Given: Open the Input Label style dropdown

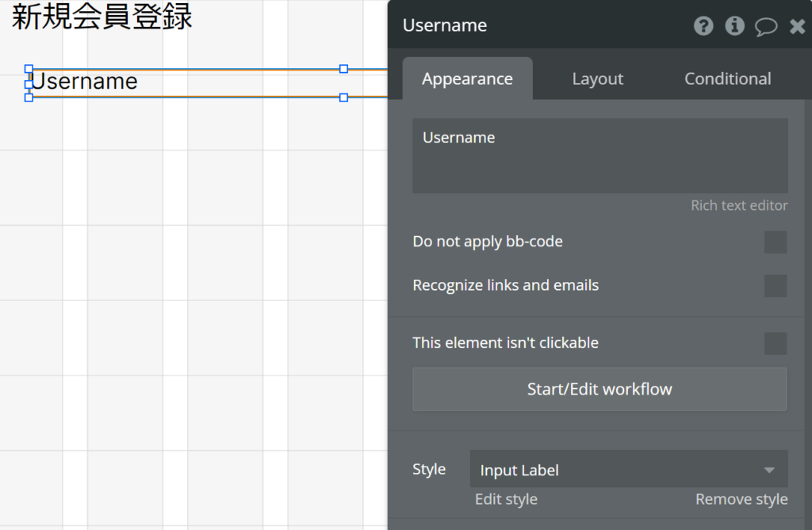Looking at the screenshot, I should (629, 469).
